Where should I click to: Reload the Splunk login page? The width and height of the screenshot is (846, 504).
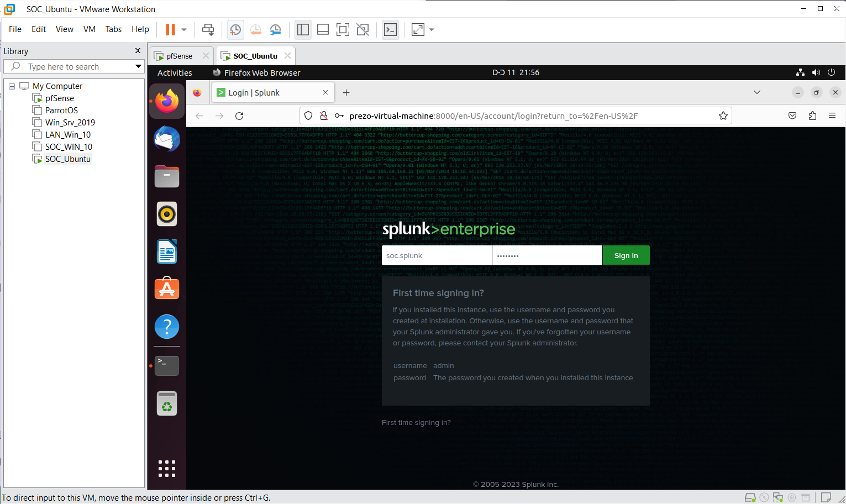(239, 116)
